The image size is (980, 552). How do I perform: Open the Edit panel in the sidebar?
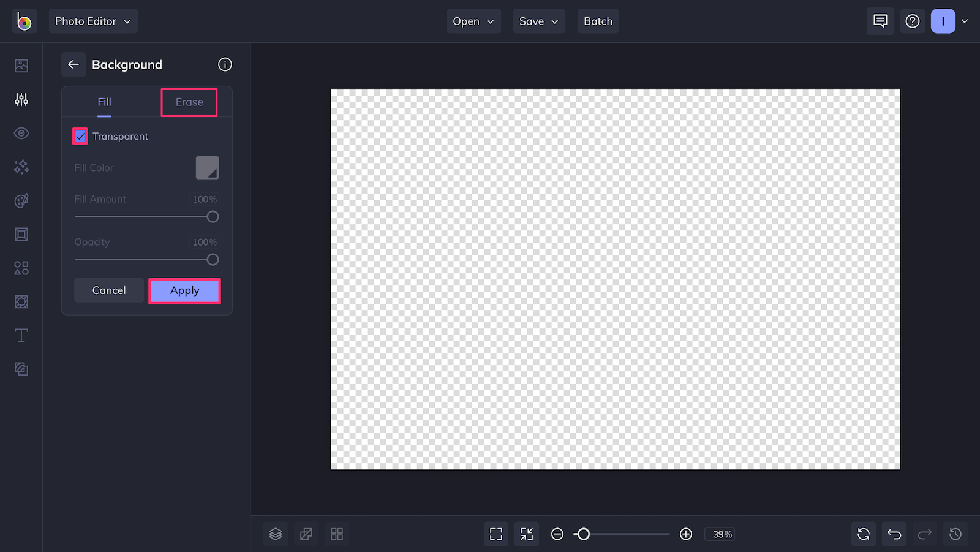point(21,99)
